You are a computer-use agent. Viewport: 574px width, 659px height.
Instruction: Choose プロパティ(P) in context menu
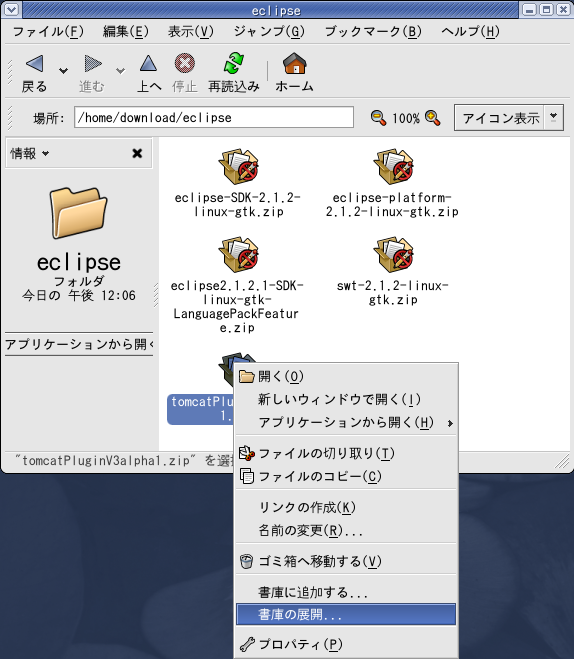(346, 644)
